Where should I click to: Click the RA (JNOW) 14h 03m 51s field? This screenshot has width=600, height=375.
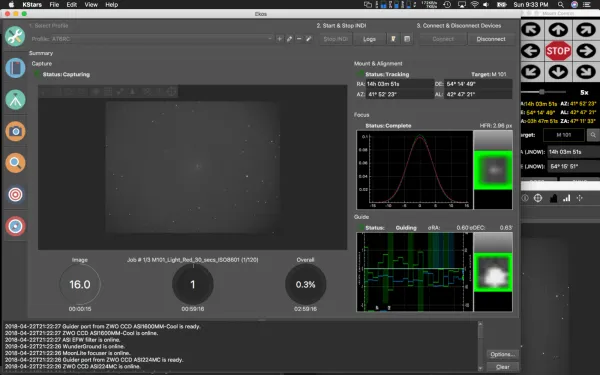(x=573, y=152)
